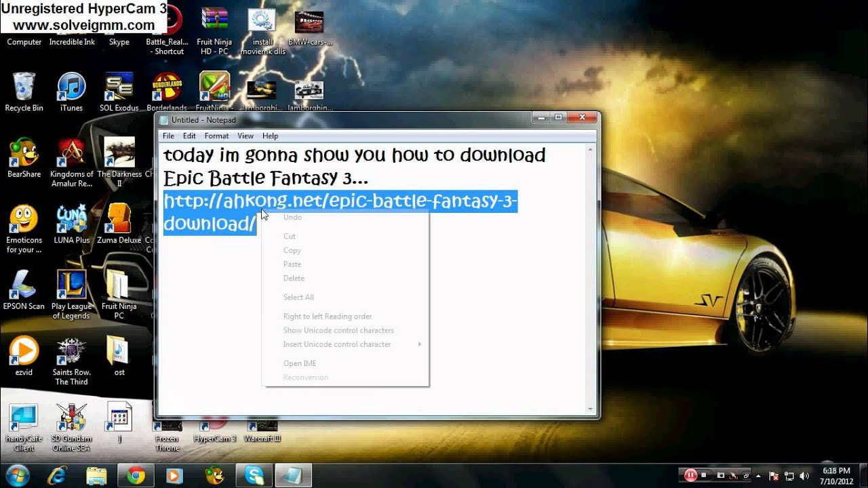Open the Fruit Ninja PC folder
The width and height of the screenshot is (868, 488).
click(x=119, y=295)
